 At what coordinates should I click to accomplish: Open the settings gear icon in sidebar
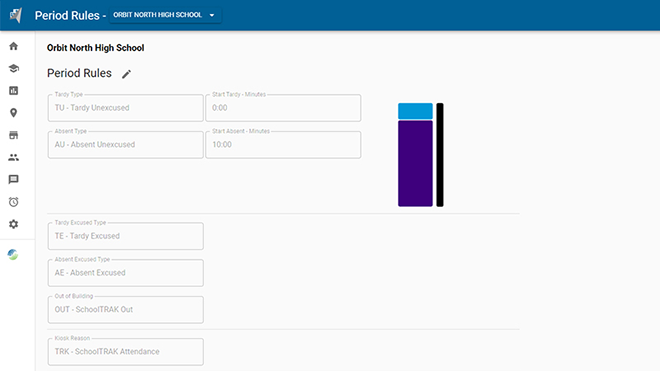coord(13,224)
